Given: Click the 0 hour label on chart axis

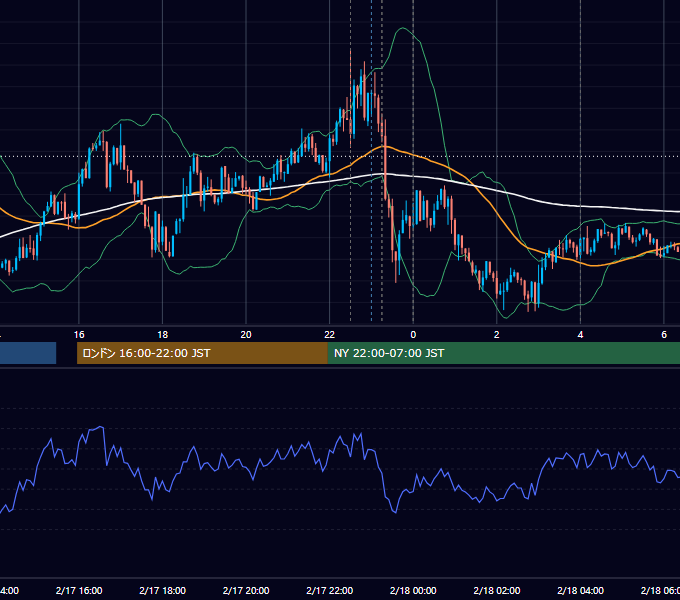Looking at the screenshot, I should coord(413,335).
